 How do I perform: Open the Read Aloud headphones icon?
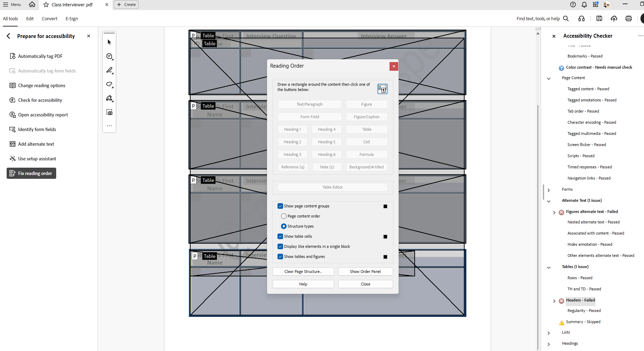tap(582, 18)
